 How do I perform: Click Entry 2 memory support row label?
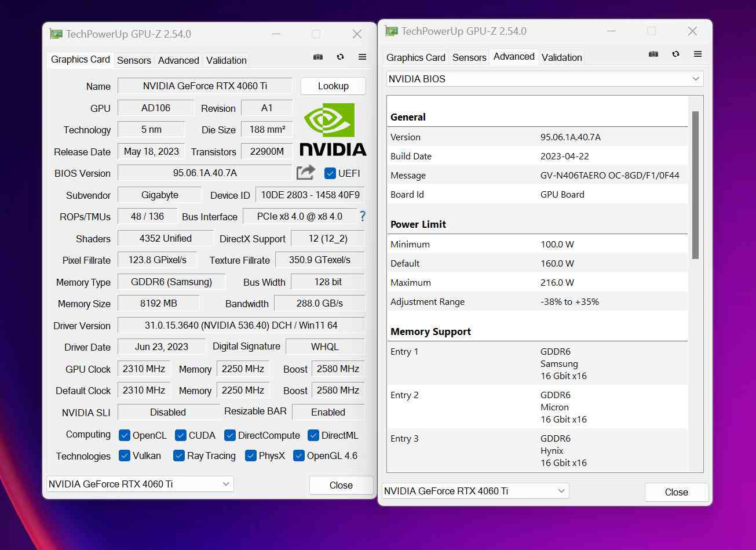click(404, 395)
